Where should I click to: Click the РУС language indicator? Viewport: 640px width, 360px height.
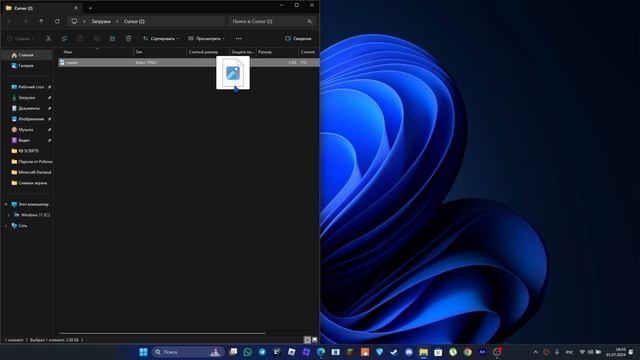pyautogui.click(x=569, y=352)
